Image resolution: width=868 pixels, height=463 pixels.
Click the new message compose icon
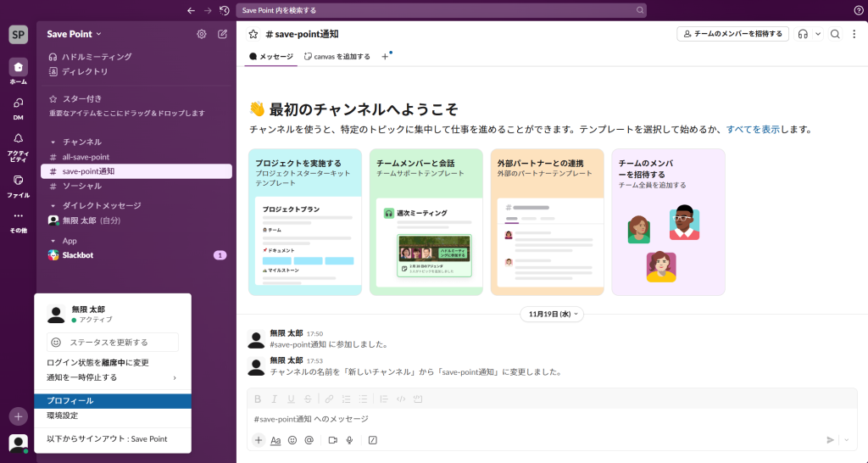point(222,34)
